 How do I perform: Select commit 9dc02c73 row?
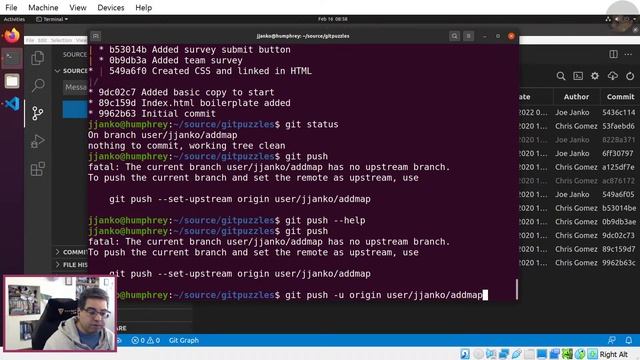tap(579, 236)
